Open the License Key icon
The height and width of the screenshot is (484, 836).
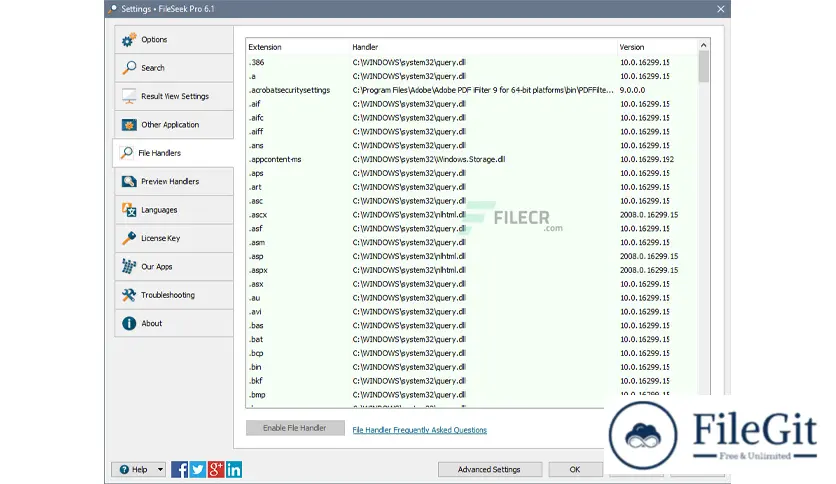128,238
